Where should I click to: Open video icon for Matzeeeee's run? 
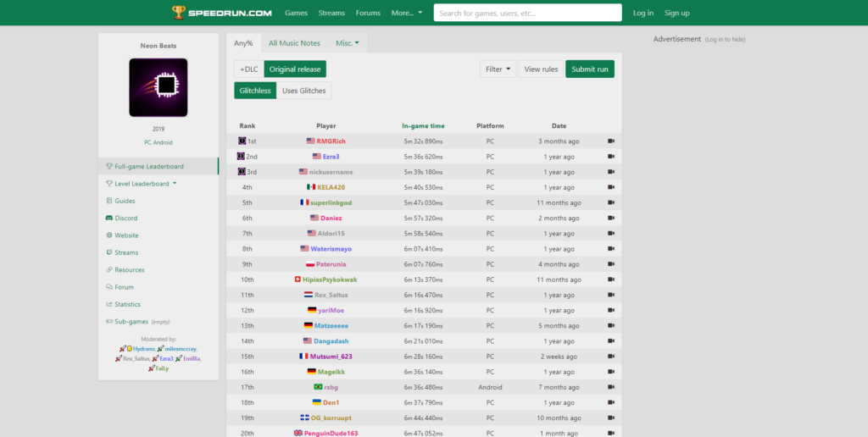pyautogui.click(x=611, y=326)
